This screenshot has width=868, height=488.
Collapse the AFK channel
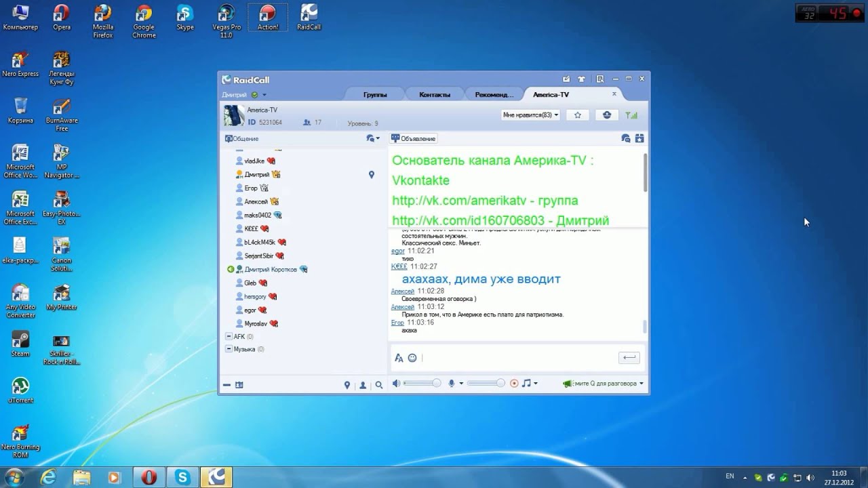[x=229, y=336]
